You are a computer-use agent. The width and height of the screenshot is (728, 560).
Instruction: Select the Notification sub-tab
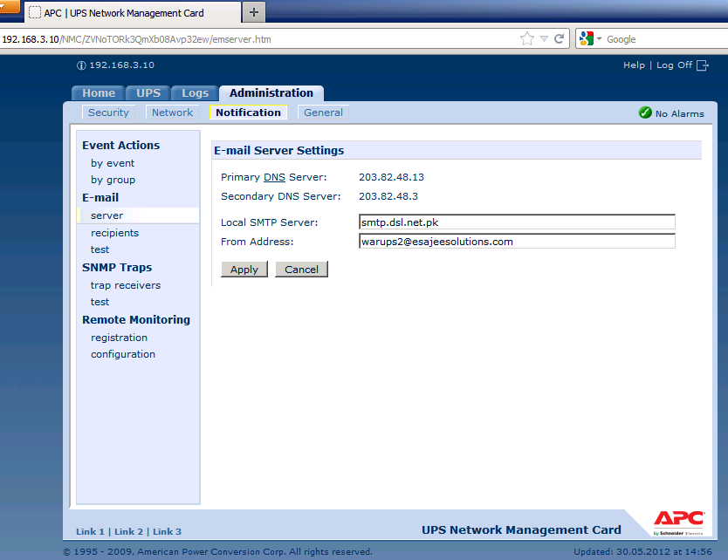(x=249, y=113)
